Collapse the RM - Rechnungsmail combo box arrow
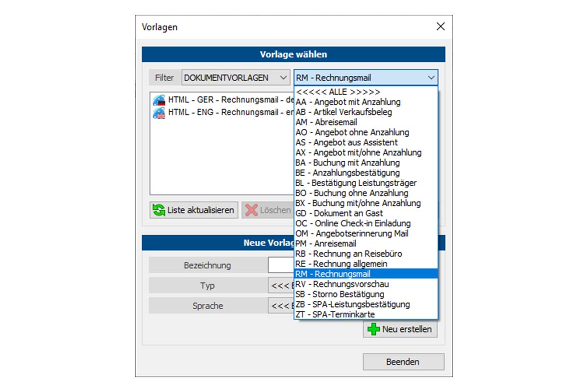 tap(431, 77)
